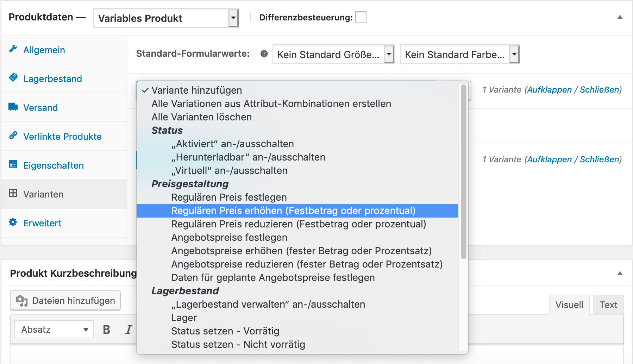Open the Kein Standard Farbe dropdown
The image size is (633, 364).
[460, 54]
